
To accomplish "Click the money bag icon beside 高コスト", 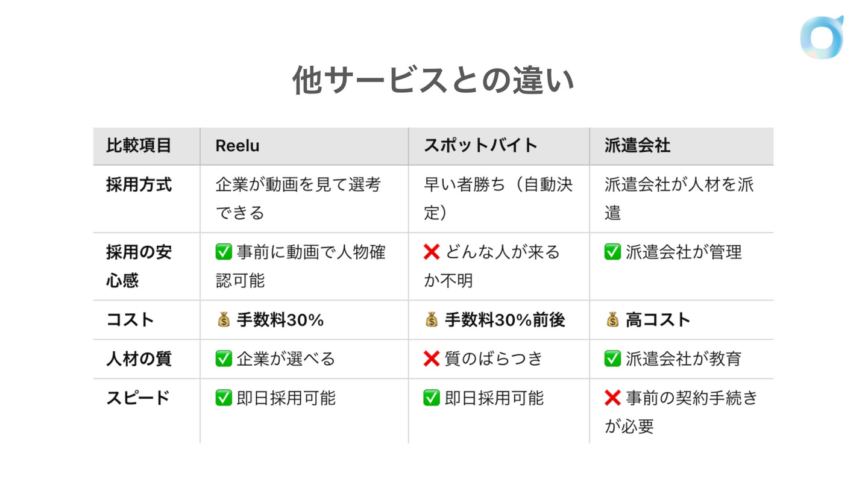I will click(612, 320).
